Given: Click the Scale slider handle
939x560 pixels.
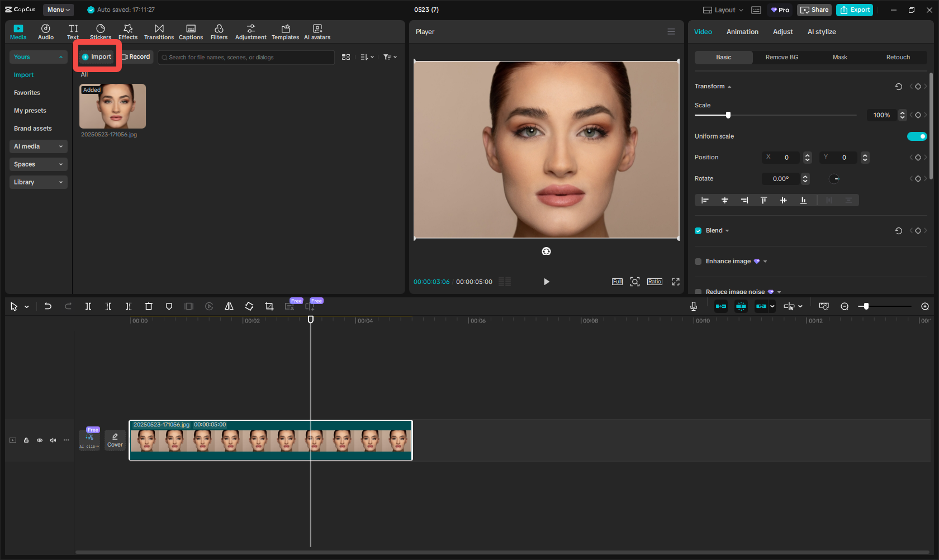Looking at the screenshot, I should point(728,115).
